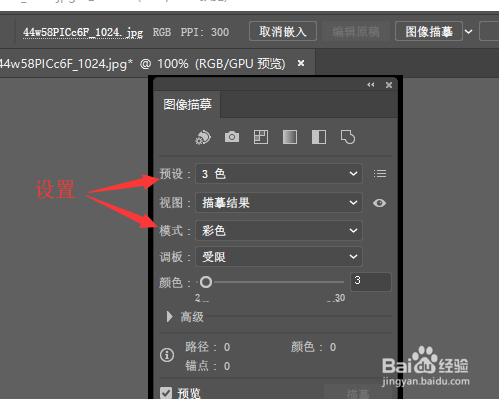Choose the Low Color preset icon
This screenshot has width=499, height=399.
261,137
